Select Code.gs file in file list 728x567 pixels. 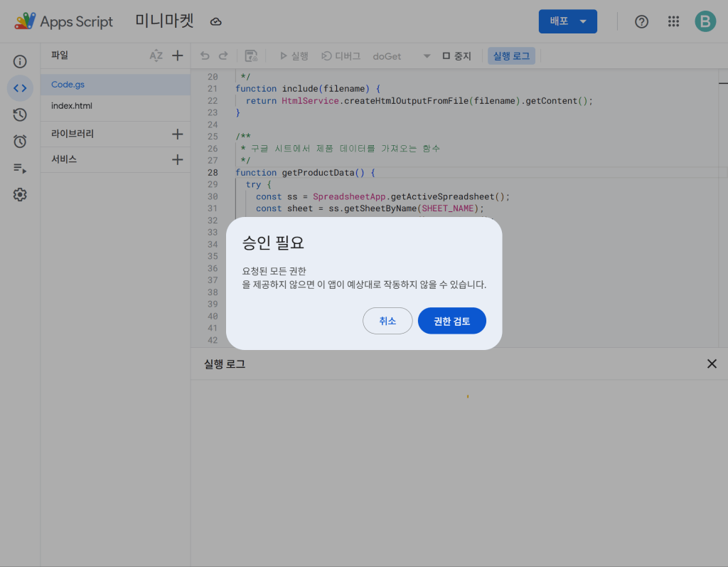(68, 85)
